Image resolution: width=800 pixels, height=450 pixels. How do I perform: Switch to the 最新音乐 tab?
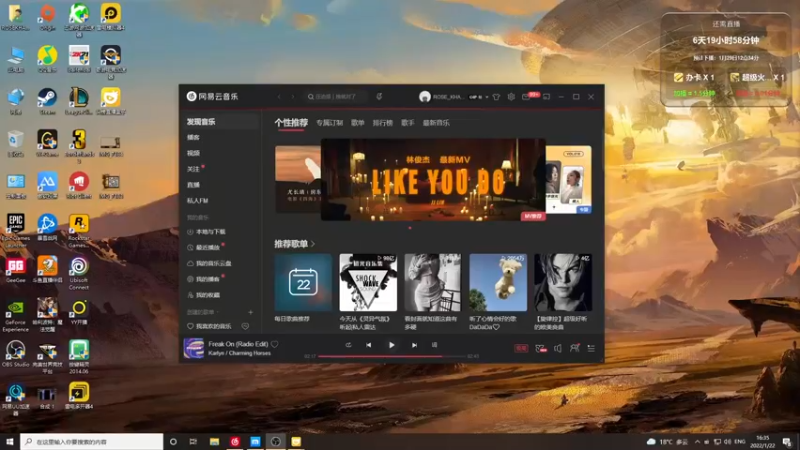point(436,123)
